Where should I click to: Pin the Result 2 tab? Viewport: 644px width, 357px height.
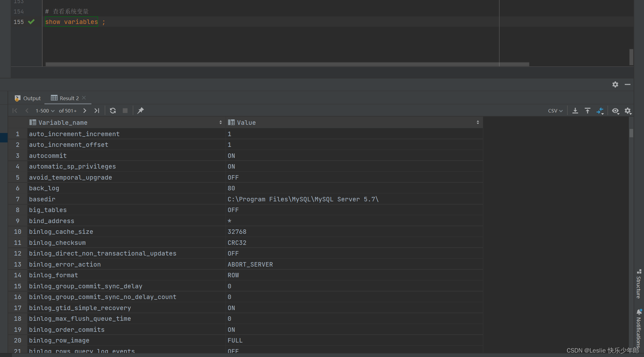click(141, 111)
